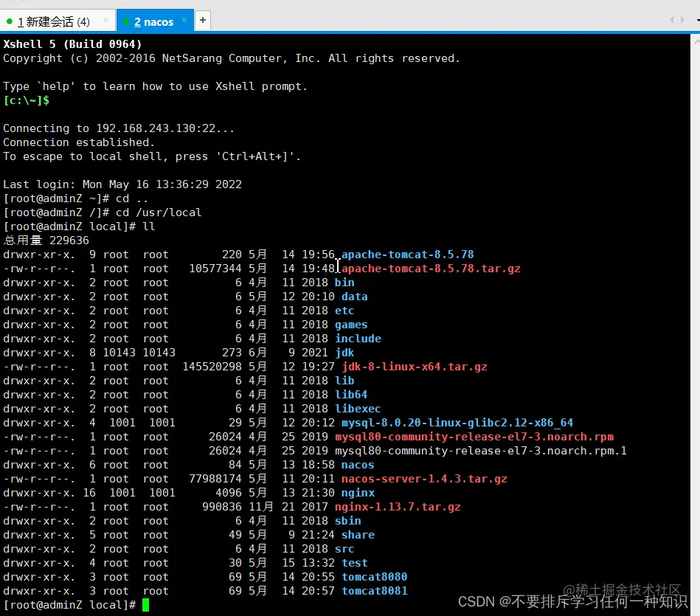Click the green "[c:\~]$" local prompt
Screen dimensions: 700x616
(x=26, y=100)
